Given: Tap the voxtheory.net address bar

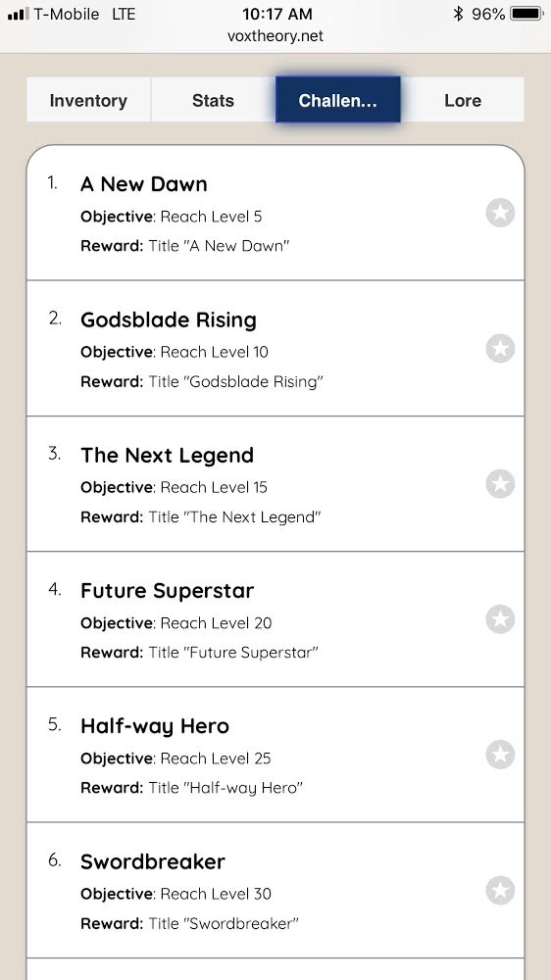Looking at the screenshot, I should coord(275,36).
